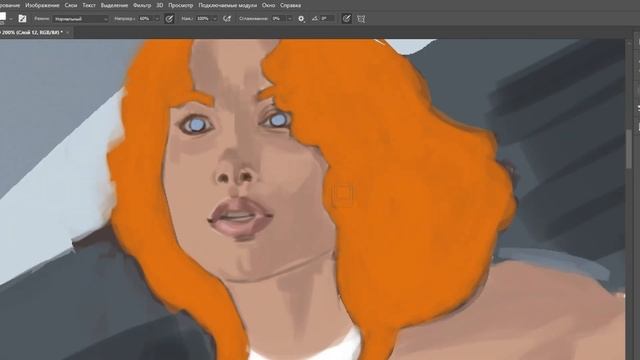Select the document tab at 200%

pyautogui.click(x=31, y=32)
